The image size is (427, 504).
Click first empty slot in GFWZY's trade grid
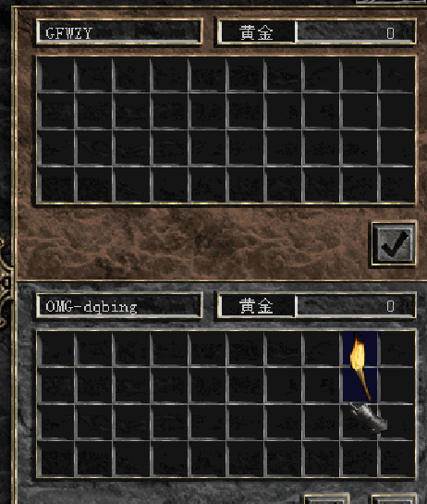coord(55,75)
